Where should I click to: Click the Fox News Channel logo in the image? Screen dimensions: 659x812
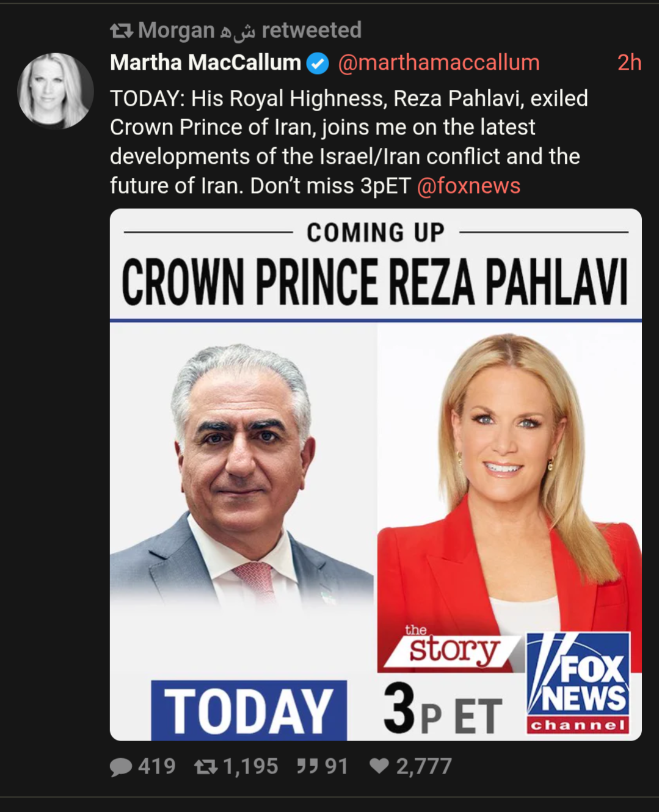point(578,682)
